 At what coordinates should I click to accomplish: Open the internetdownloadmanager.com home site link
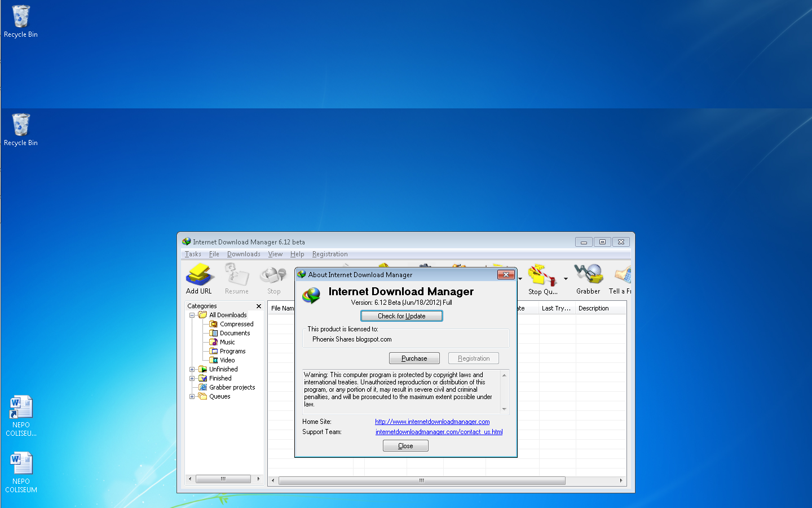(x=433, y=422)
